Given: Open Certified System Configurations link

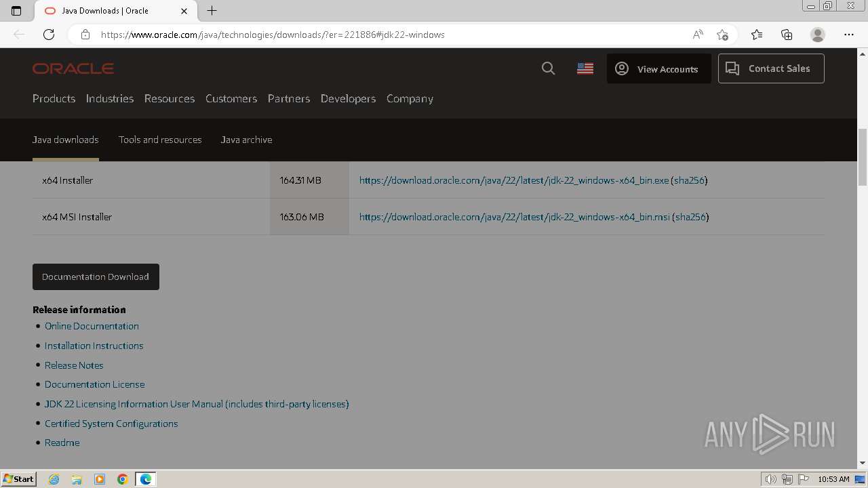Looking at the screenshot, I should click(111, 424).
